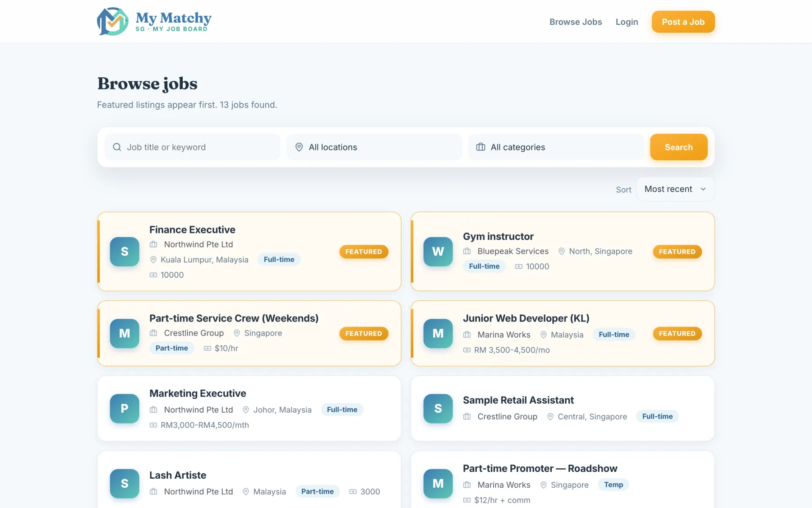Open the Login page

click(627, 22)
